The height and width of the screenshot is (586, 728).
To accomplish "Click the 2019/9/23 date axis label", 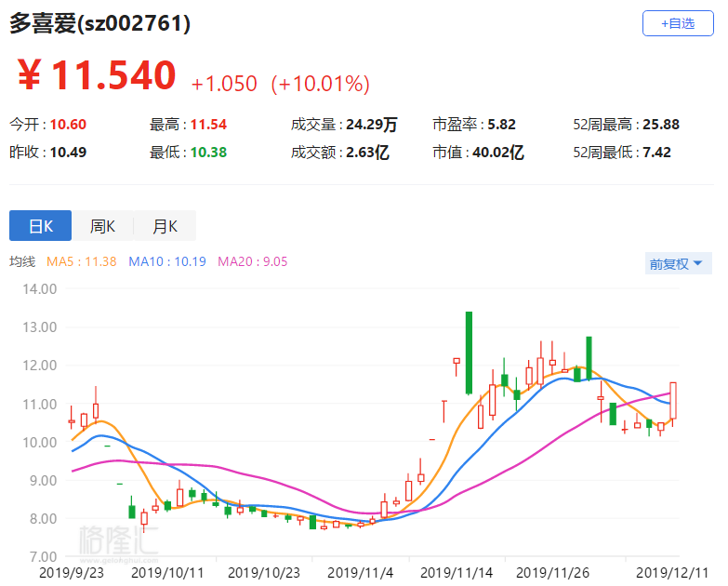I will [x=72, y=573].
